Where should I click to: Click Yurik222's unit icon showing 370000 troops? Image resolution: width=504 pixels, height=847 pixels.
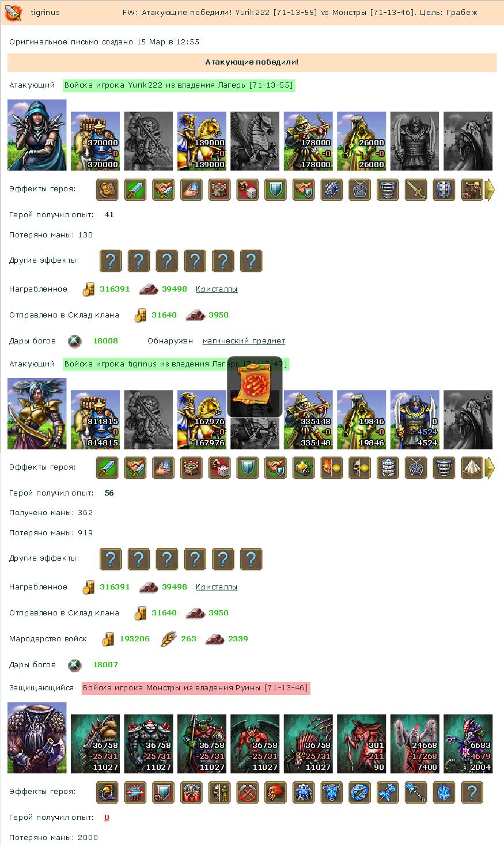point(95,141)
